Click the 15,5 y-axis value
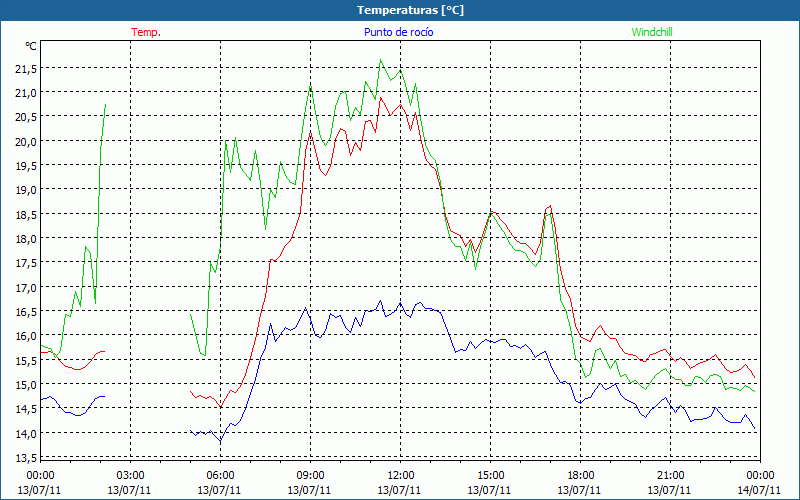The width and height of the screenshot is (800, 500). pos(26,360)
